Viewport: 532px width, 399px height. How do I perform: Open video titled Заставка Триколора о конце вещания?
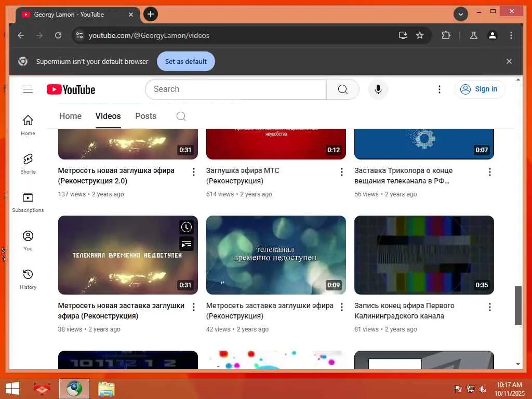(403, 176)
